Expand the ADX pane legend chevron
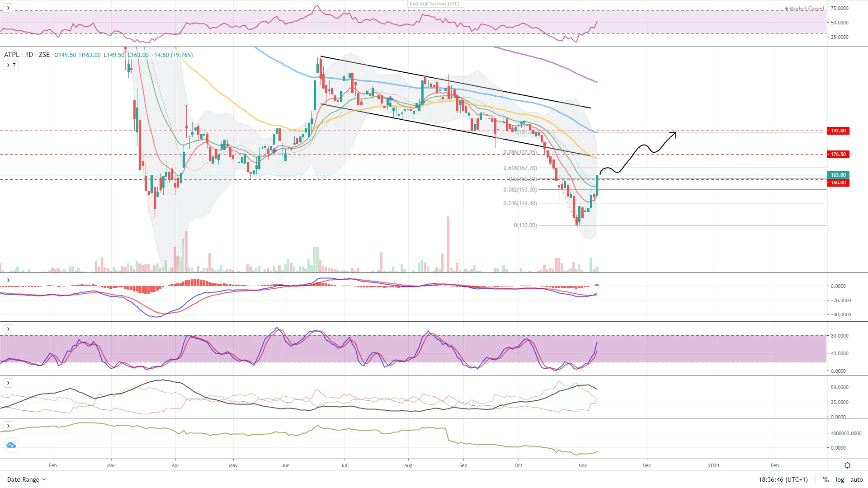 click(x=8, y=383)
